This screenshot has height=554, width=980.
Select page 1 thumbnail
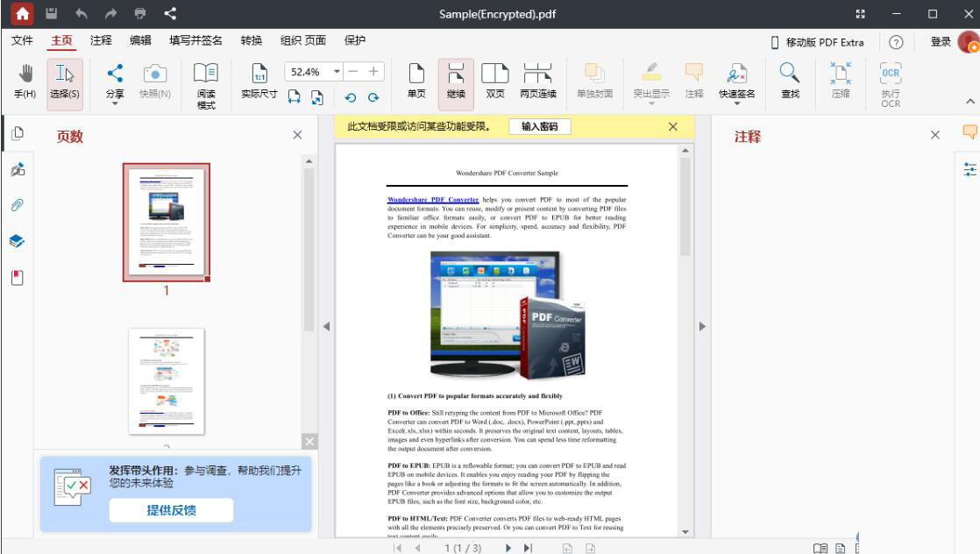pos(167,223)
